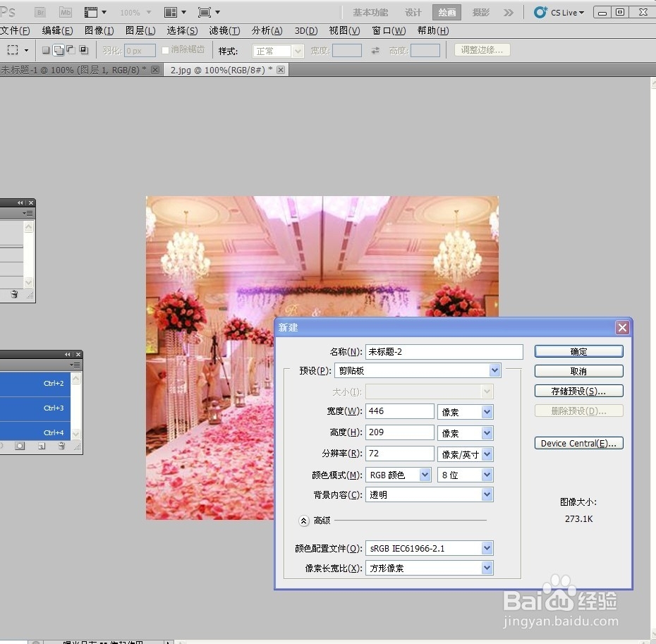Toggle the 消除锯齿 anti-alias checkbox
The image size is (656, 644).
click(166, 50)
